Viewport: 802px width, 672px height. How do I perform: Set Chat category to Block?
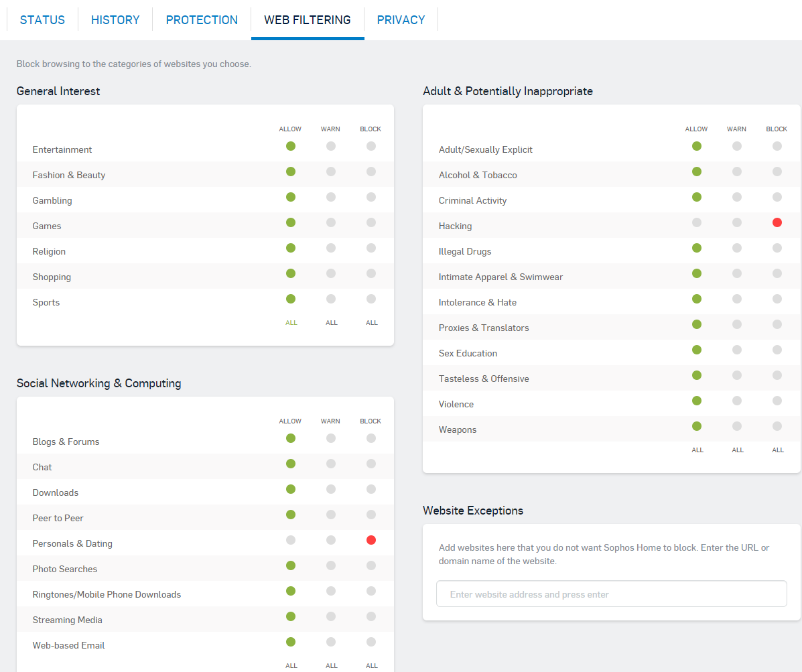[371, 464]
